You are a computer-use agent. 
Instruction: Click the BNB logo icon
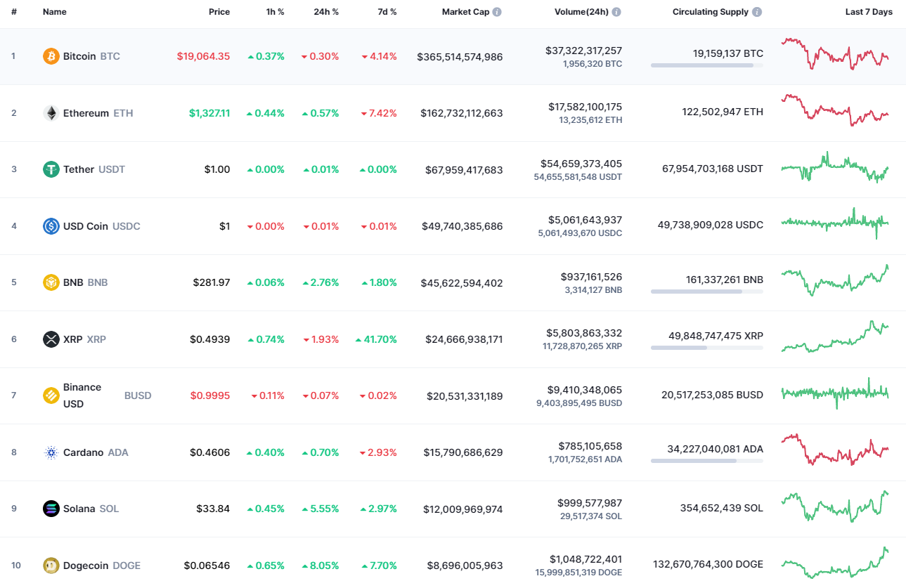(x=51, y=282)
